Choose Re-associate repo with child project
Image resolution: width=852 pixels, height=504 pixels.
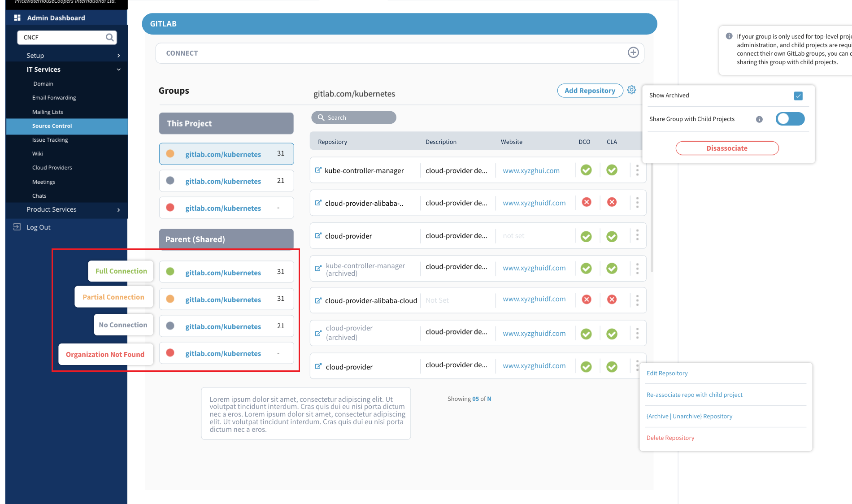pos(694,395)
